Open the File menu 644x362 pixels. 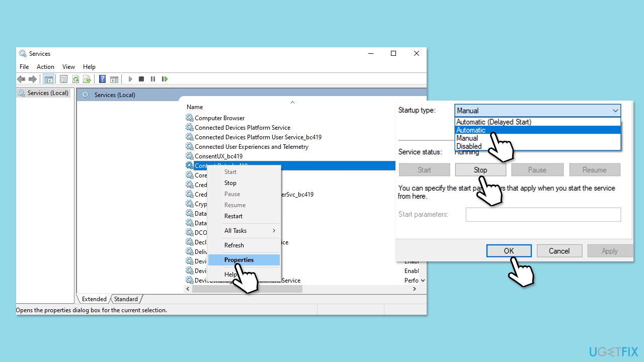(24, 67)
